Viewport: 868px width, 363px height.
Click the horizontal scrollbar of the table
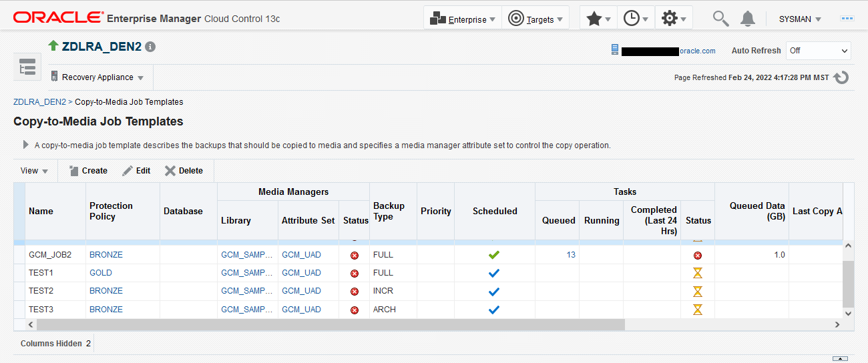331,324
